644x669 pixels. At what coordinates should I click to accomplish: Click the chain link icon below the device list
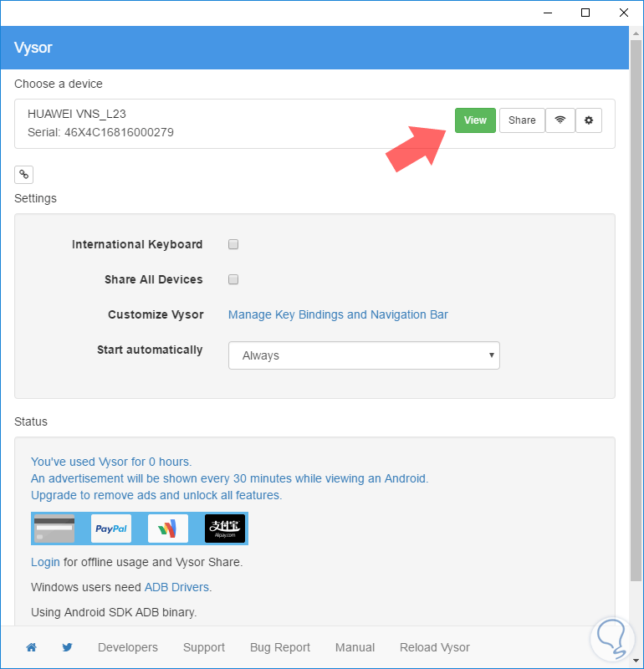pos(24,175)
